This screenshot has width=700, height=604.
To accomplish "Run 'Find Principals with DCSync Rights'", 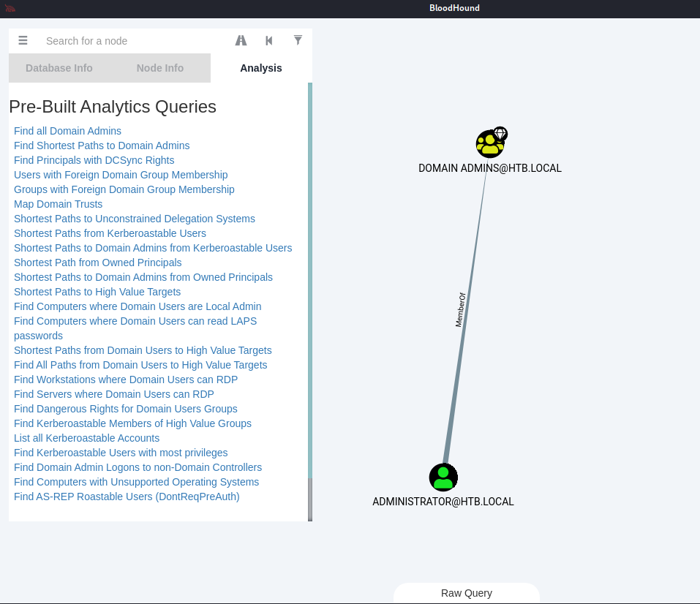I will tap(94, 160).
